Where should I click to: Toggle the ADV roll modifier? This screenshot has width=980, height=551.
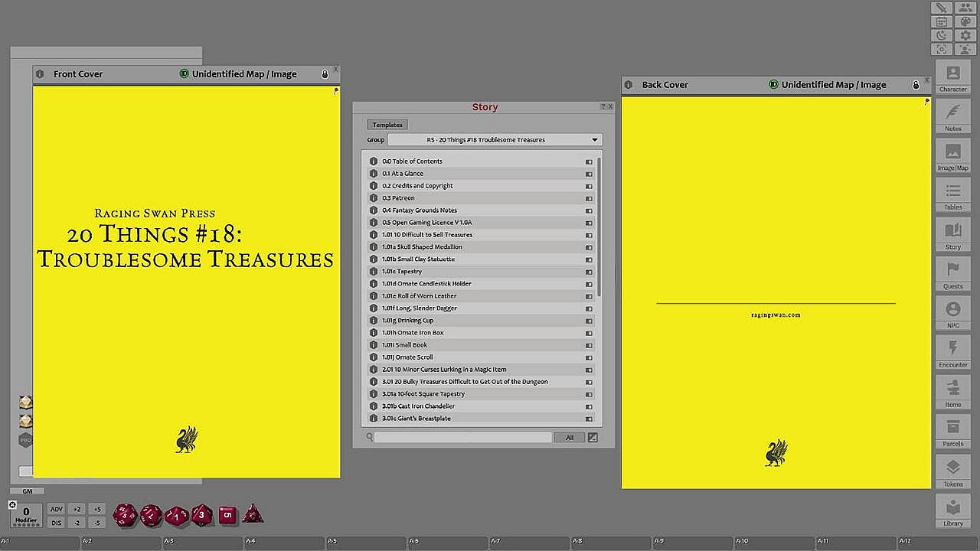57,509
